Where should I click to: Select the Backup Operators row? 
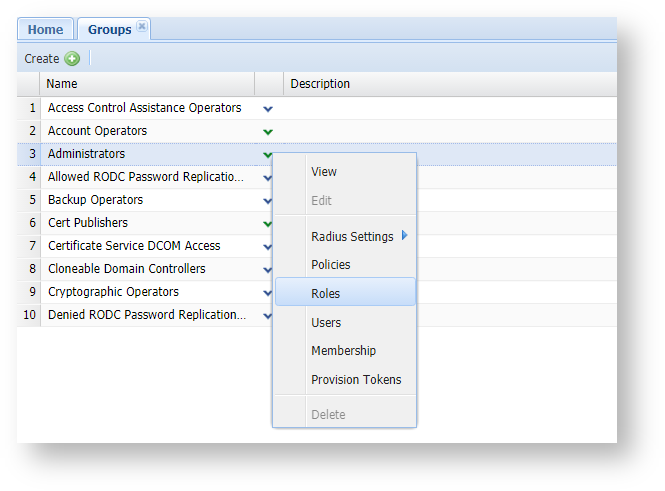click(95, 200)
